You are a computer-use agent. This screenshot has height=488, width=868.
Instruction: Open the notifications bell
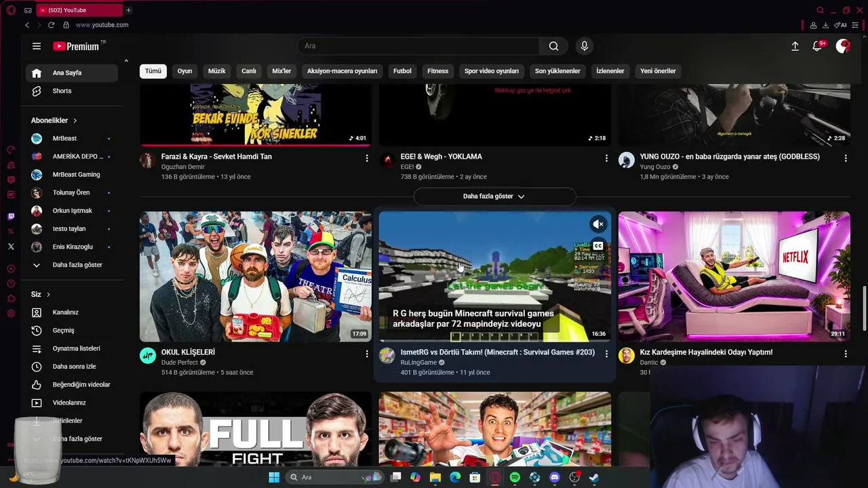(817, 46)
